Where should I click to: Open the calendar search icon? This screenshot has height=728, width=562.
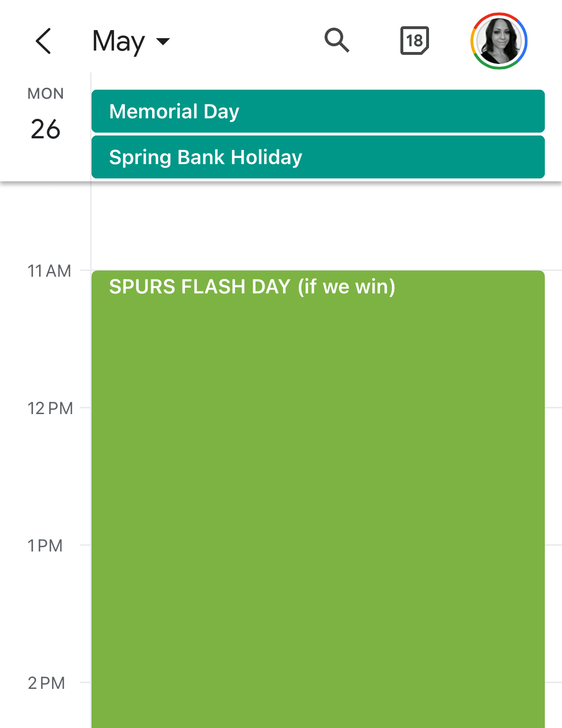tap(337, 40)
